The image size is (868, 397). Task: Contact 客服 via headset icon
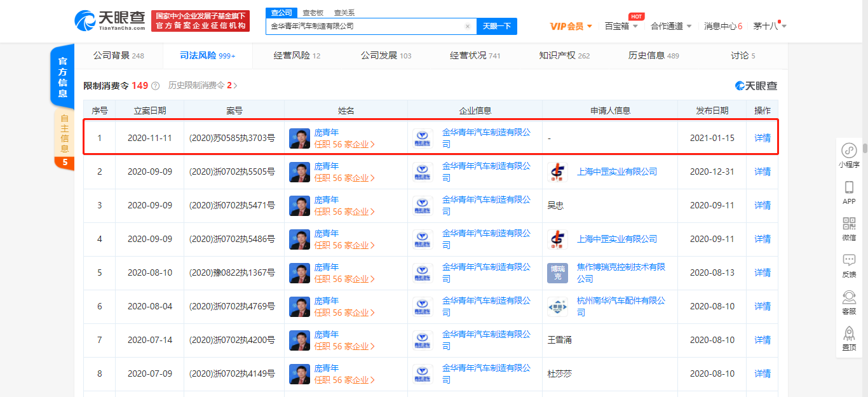tap(849, 297)
